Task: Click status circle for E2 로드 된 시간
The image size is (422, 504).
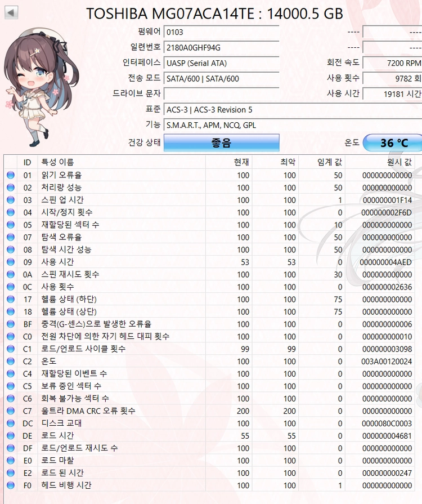Action: click(11, 473)
